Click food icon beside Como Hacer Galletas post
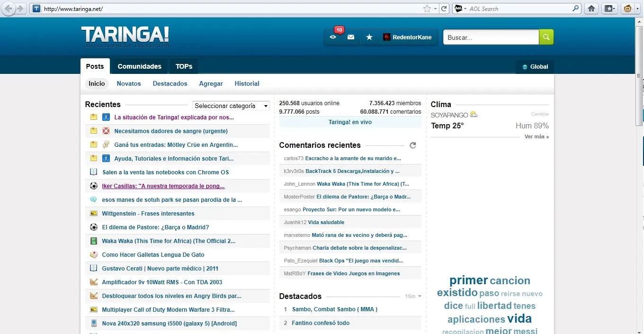Screen dimensions: 644x334 coord(93,254)
